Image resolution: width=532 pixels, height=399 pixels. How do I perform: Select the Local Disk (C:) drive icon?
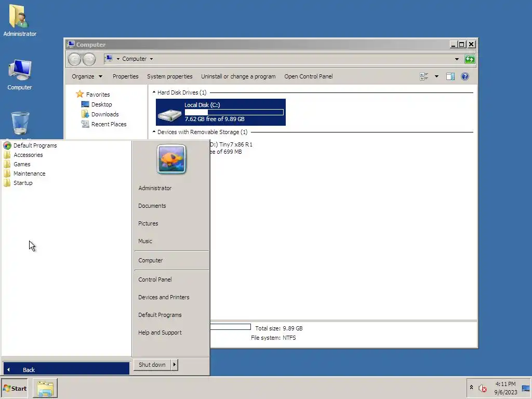coord(170,115)
